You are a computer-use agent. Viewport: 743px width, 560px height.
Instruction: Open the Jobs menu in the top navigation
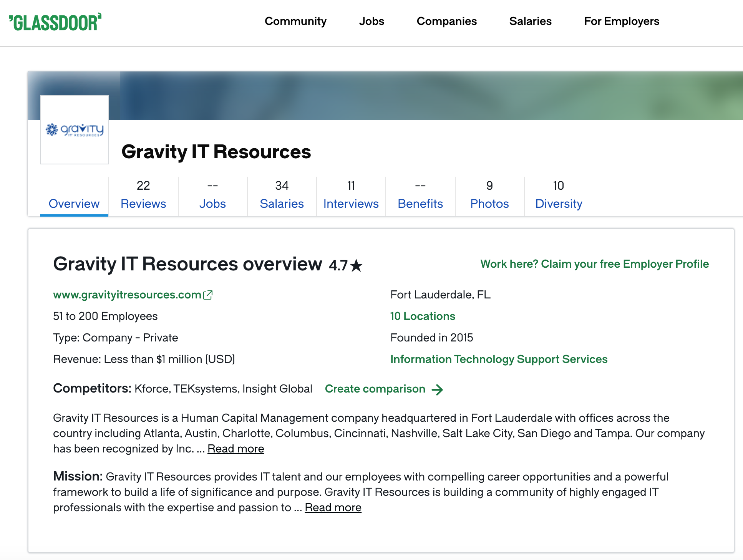tap(371, 21)
